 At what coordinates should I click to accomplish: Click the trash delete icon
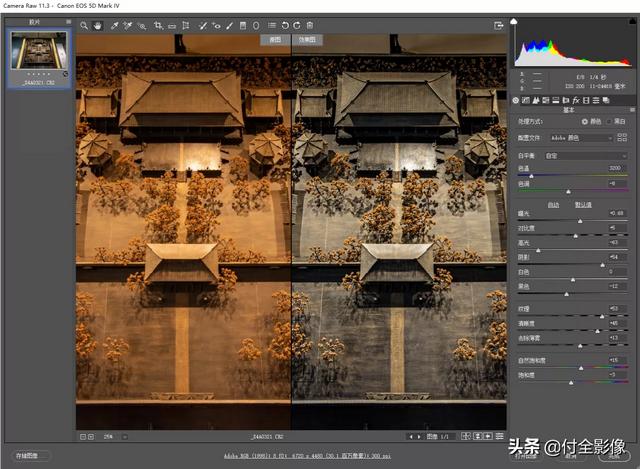click(310, 25)
